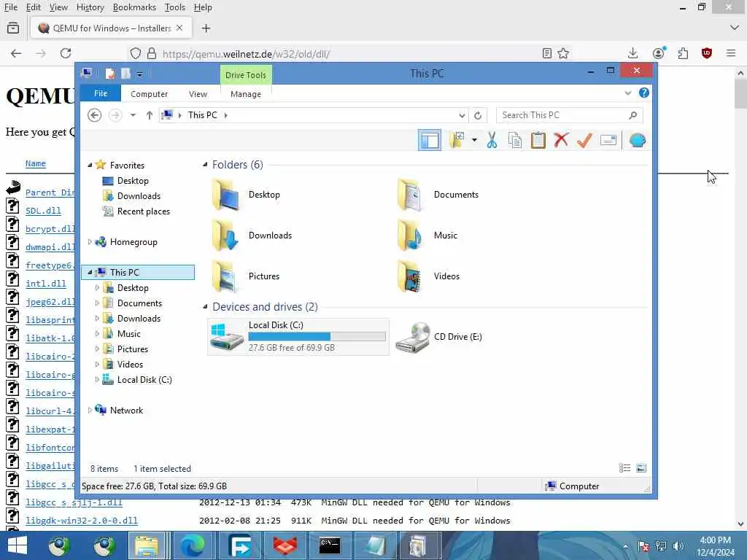The image size is (747, 560).
Task: Click Local Disk (C:) usage bar
Action: 317,337
